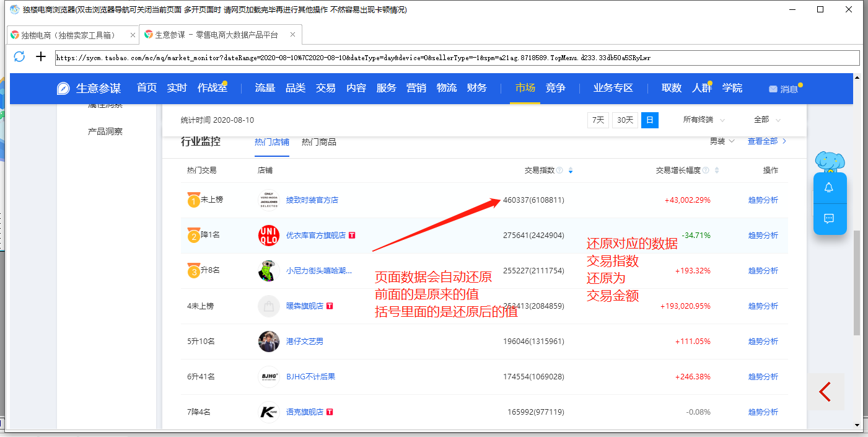Expand the 男装 category dropdown

point(722,141)
